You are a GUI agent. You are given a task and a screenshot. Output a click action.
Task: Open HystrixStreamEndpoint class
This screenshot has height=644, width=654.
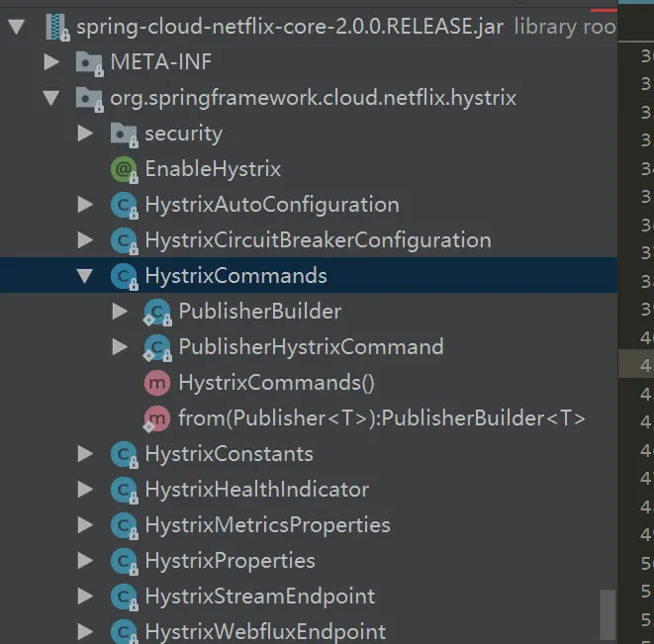tap(260, 597)
